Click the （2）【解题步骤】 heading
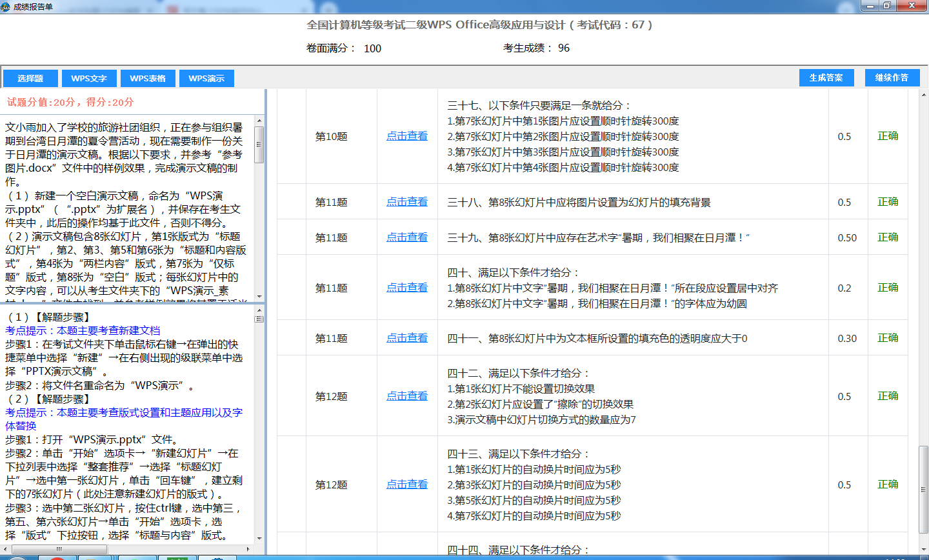The height and width of the screenshot is (560, 929). coord(49,399)
